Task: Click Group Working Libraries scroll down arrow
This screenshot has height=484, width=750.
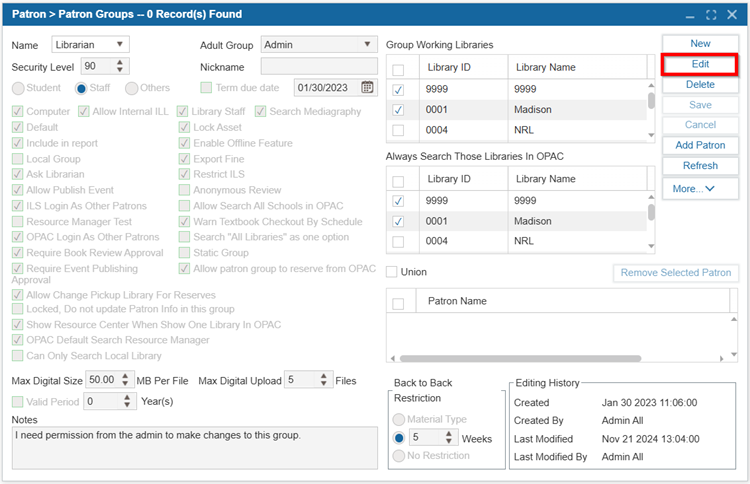Action: 651,135
